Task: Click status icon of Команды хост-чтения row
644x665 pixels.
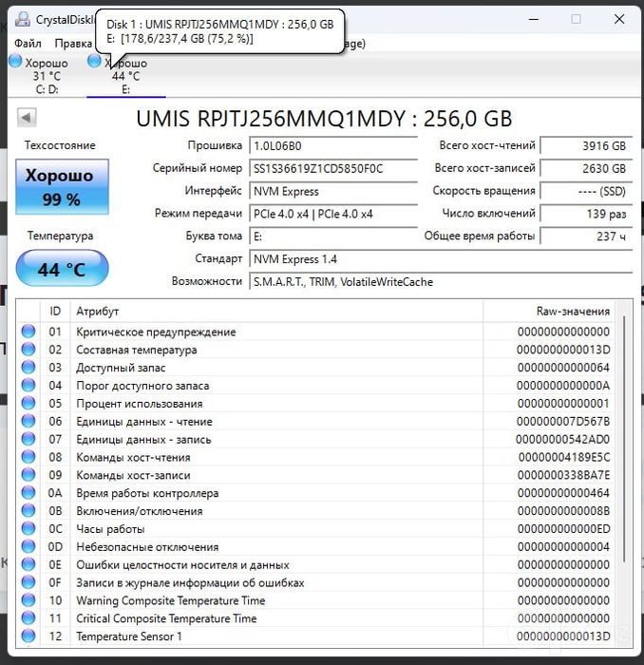Action: [x=28, y=457]
